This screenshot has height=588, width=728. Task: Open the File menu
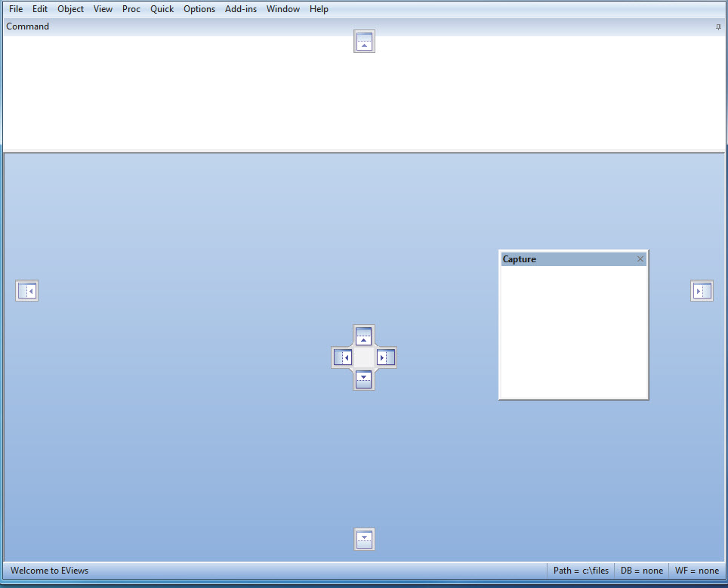click(x=15, y=8)
